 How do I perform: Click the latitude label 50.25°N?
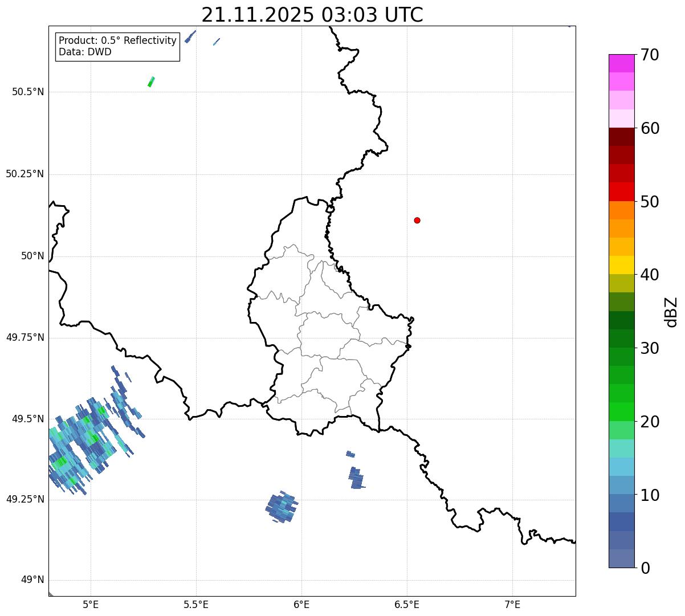(x=25, y=174)
